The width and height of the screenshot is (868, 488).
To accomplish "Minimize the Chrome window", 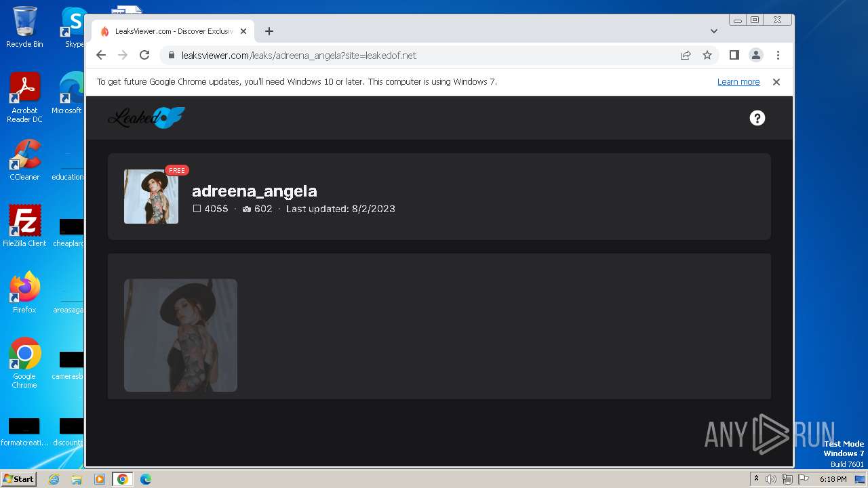I will [738, 20].
